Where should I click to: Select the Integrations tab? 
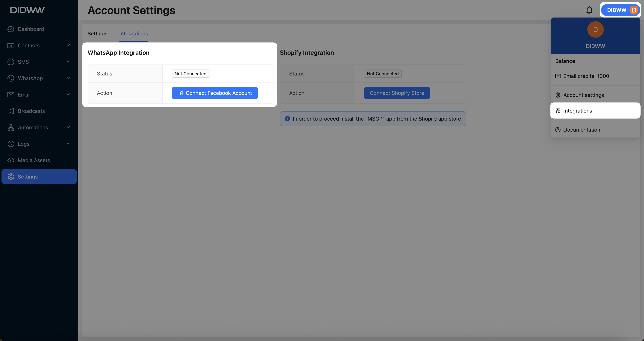(133, 34)
